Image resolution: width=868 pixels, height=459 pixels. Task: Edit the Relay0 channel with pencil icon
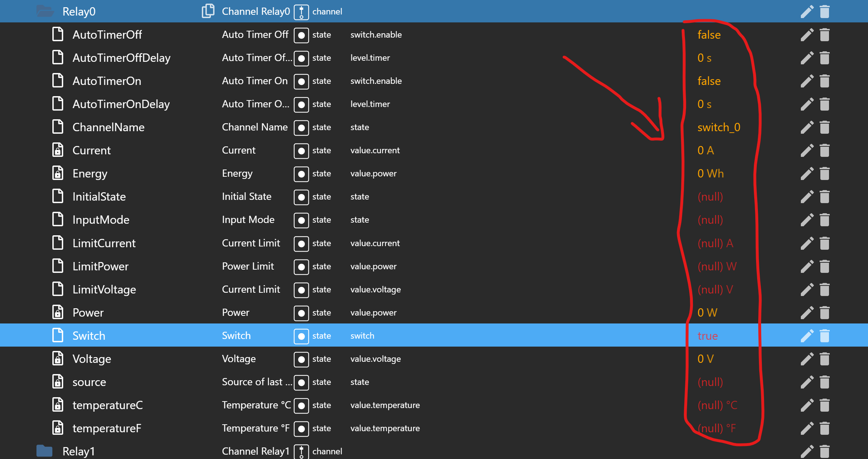click(x=807, y=12)
